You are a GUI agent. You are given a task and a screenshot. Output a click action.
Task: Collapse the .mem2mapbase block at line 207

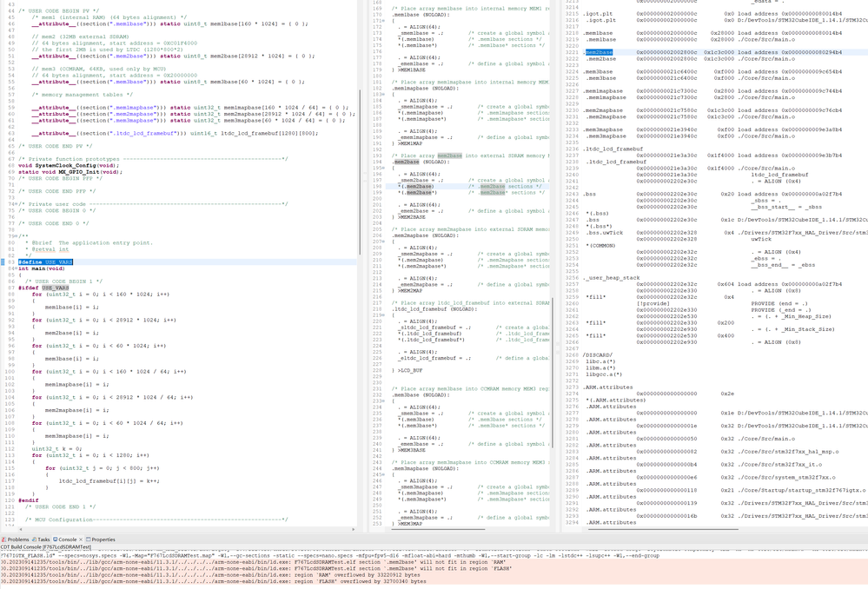tap(383, 242)
